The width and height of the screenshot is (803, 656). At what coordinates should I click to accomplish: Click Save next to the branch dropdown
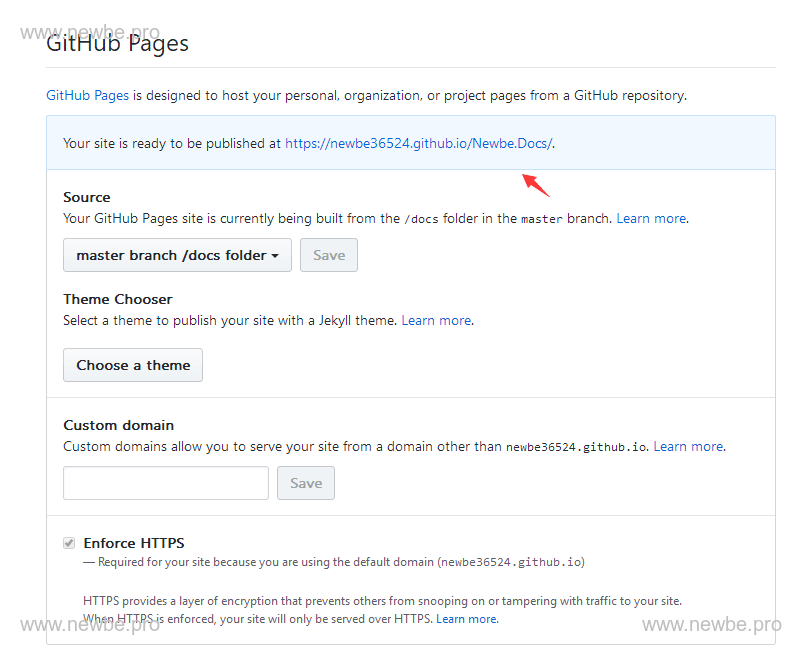329,255
